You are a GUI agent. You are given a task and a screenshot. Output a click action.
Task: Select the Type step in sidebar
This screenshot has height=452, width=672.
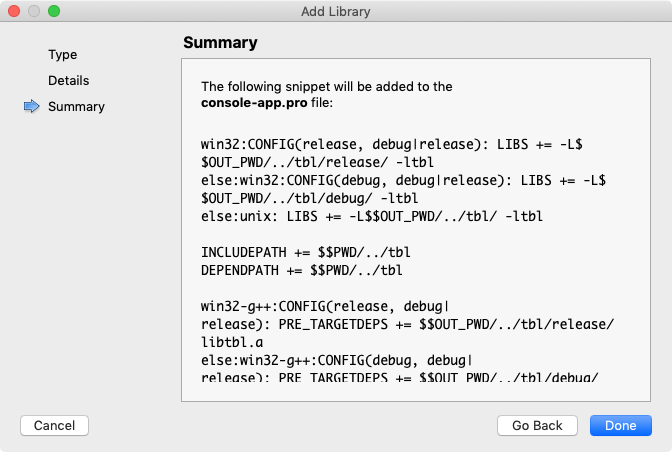62,54
